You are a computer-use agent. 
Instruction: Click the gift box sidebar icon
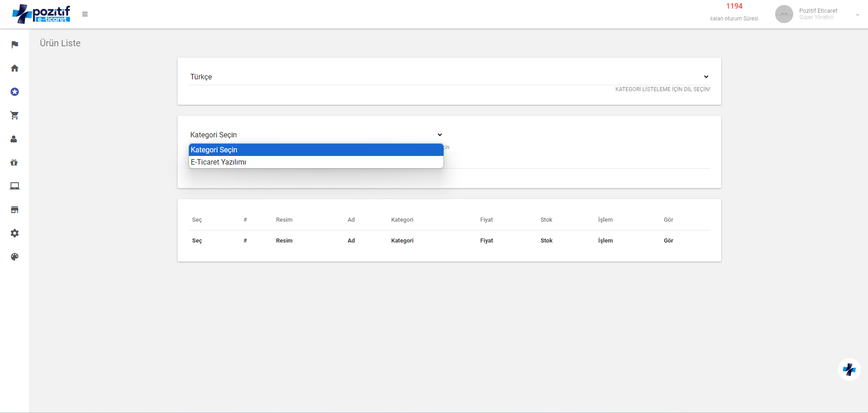(x=14, y=162)
